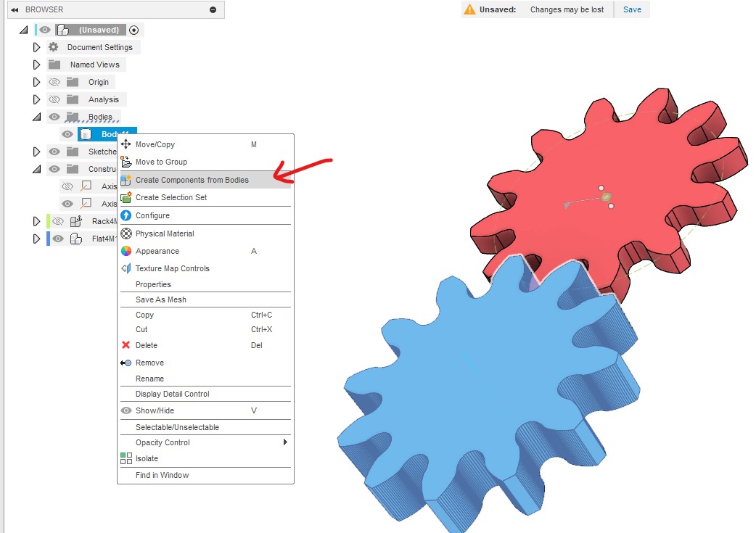The image size is (756, 533).
Task: Click the Move to Group folder icon
Action: pyautogui.click(x=126, y=162)
